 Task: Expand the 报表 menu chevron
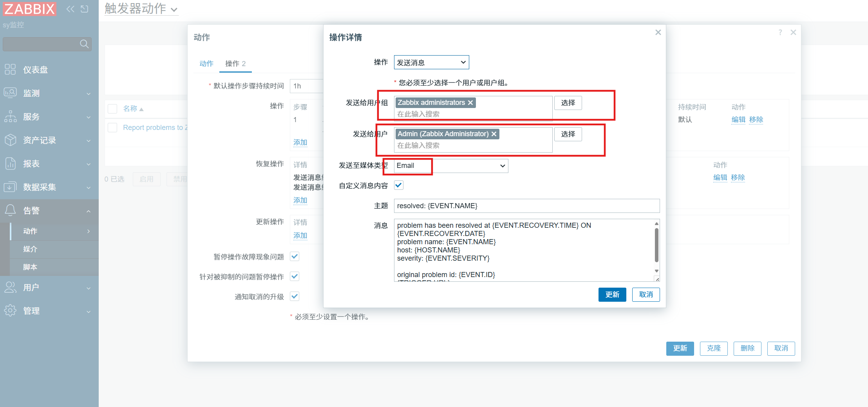click(x=89, y=164)
